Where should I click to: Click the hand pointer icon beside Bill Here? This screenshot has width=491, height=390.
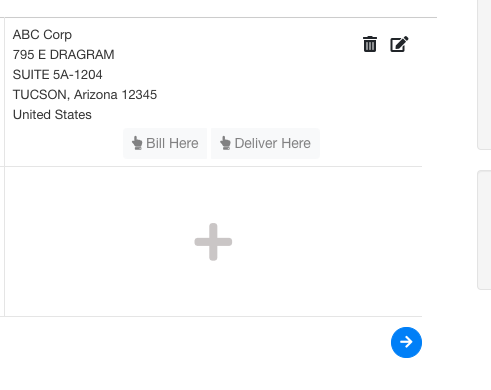coord(137,143)
